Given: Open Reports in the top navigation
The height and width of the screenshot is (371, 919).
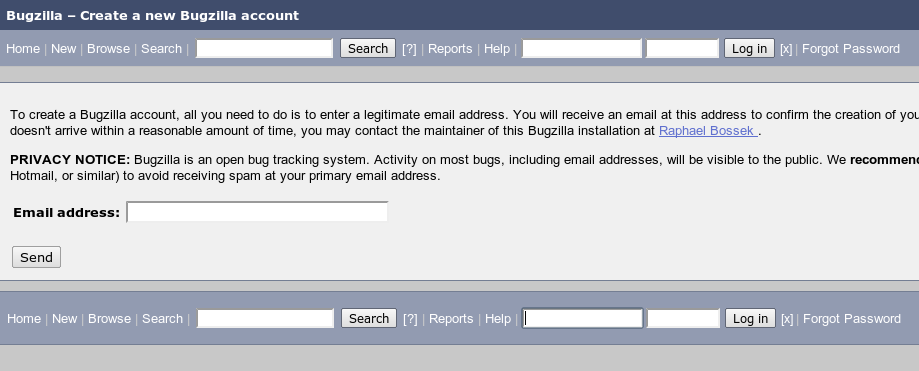Looking at the screenshot, I should (450, 49).
